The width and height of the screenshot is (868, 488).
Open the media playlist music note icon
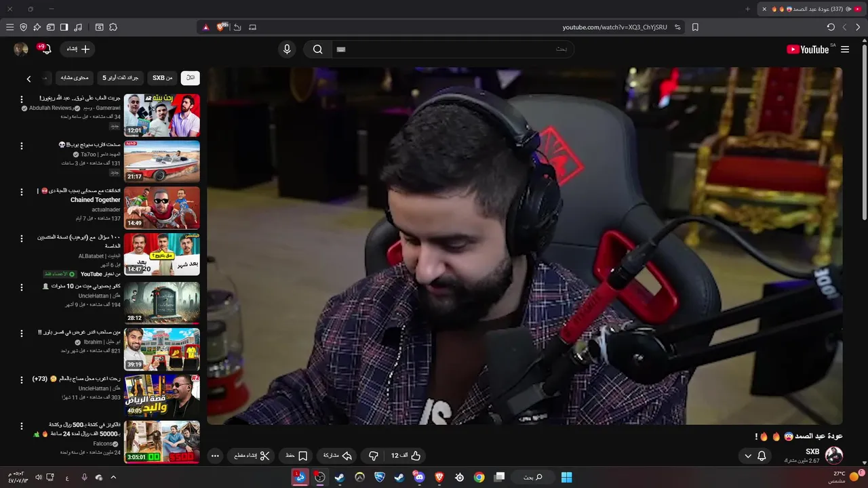(78, 27)
